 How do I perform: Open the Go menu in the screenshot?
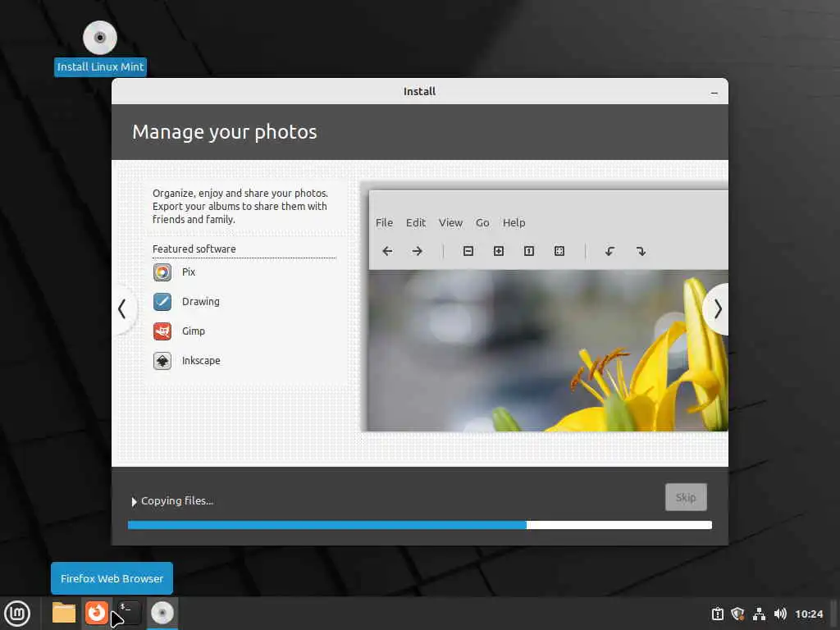click(482, 223)
